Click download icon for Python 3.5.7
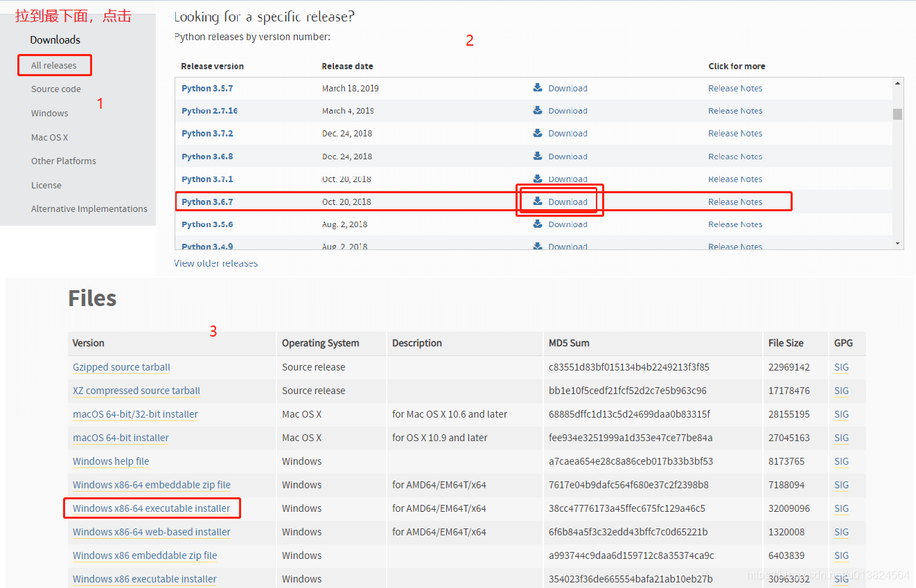Viewport: 916px width, 588px height. pos(538,88)
